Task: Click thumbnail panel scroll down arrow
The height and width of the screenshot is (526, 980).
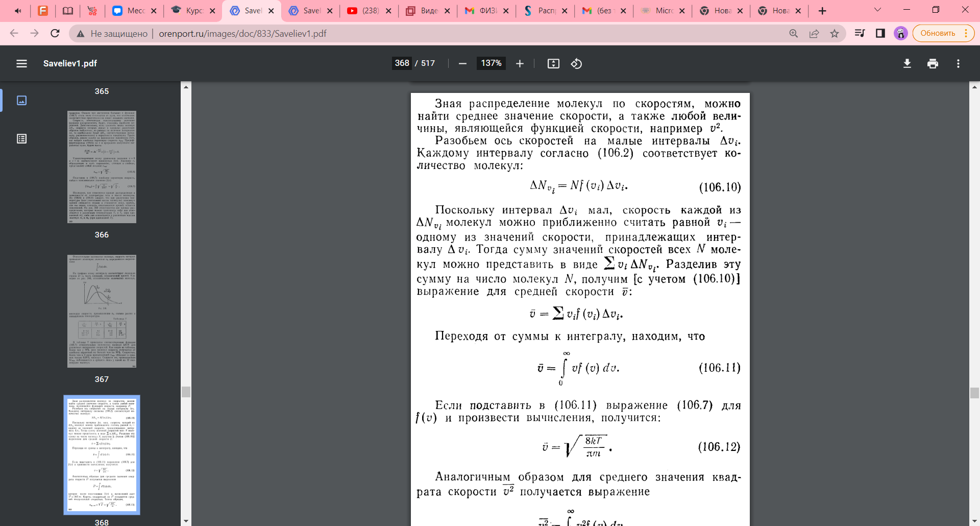Action: click(x=186, y=521)
